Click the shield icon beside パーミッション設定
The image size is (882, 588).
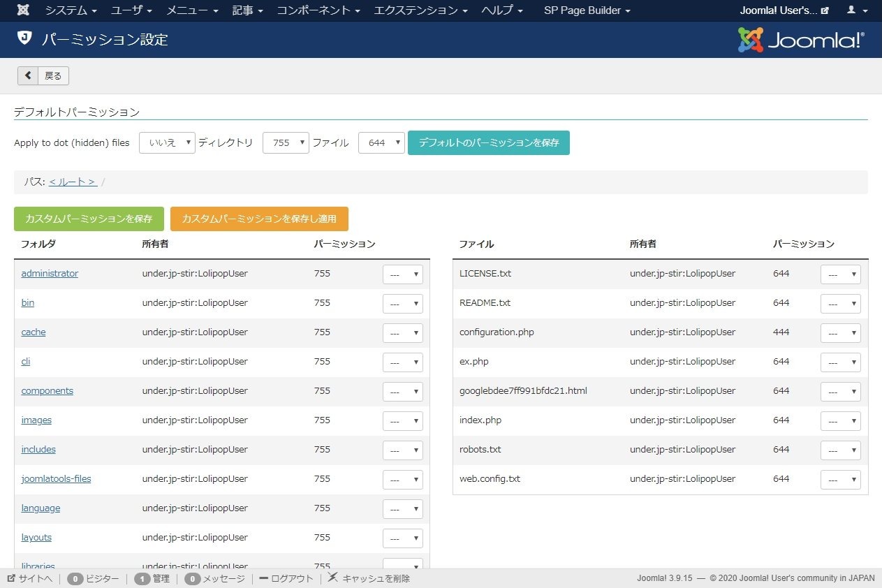tap(24, 38)
